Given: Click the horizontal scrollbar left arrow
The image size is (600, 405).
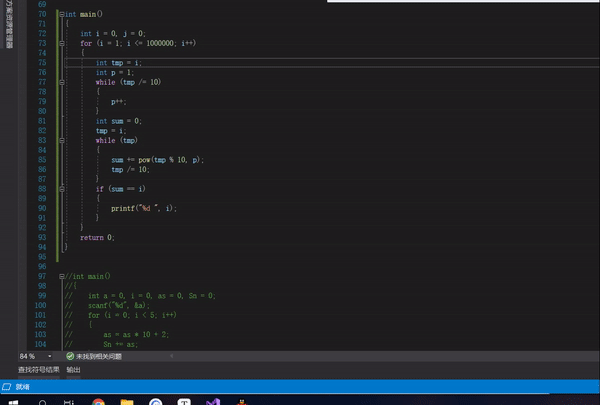Looking at the screenshot, I should (x=171, y=356).
